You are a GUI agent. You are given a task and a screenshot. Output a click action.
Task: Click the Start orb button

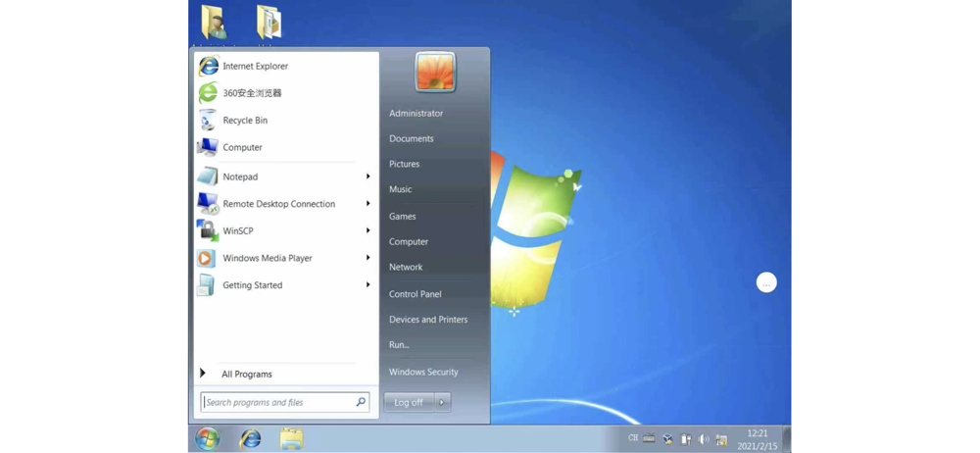tap(207, 438)
